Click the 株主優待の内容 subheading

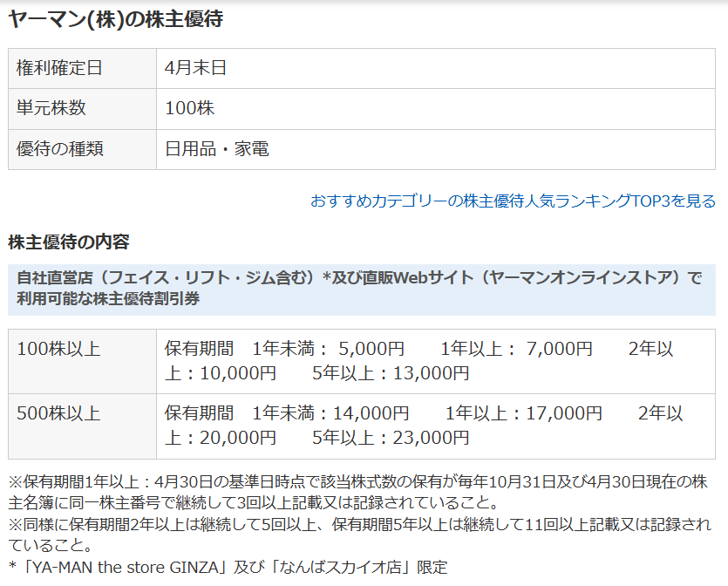click(69, 242)
